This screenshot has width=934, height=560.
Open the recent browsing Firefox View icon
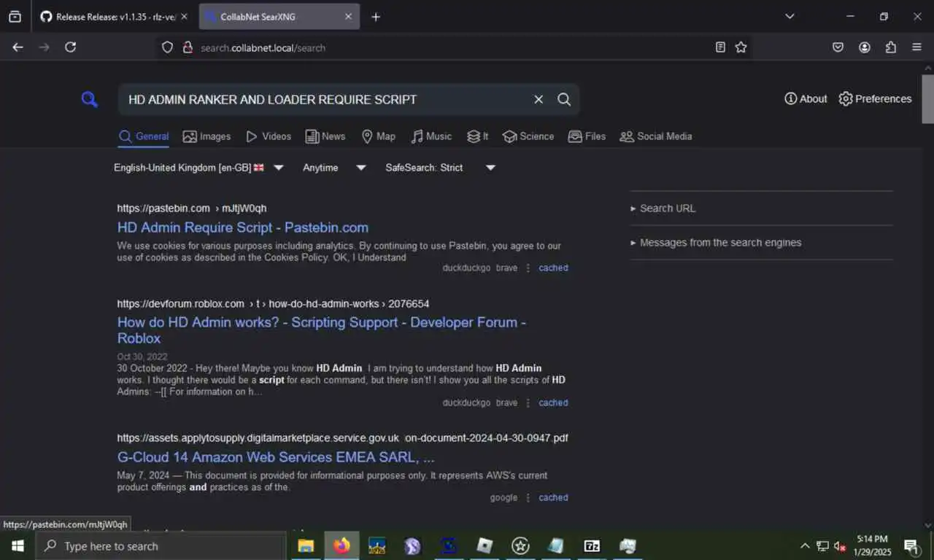15,17
